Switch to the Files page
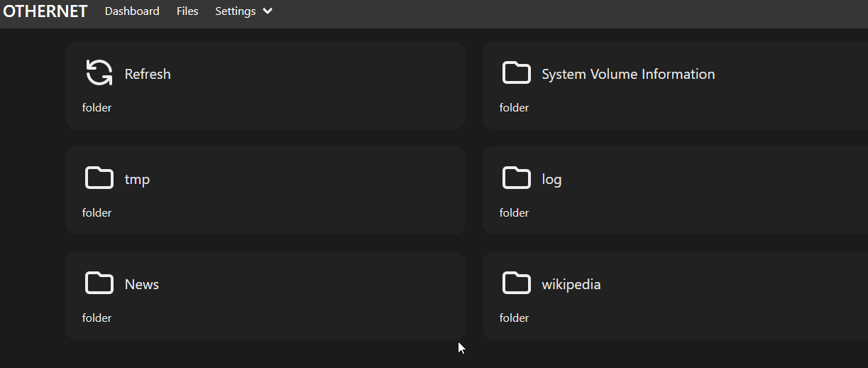The width and height of the screenshot is (868, 368). 187,11
